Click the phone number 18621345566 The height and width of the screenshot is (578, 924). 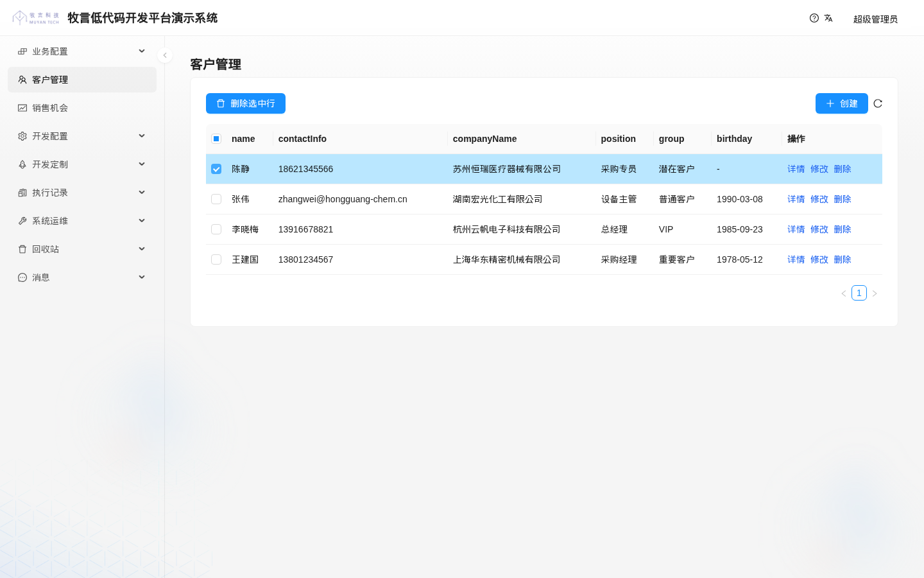(x=305, y=169)
